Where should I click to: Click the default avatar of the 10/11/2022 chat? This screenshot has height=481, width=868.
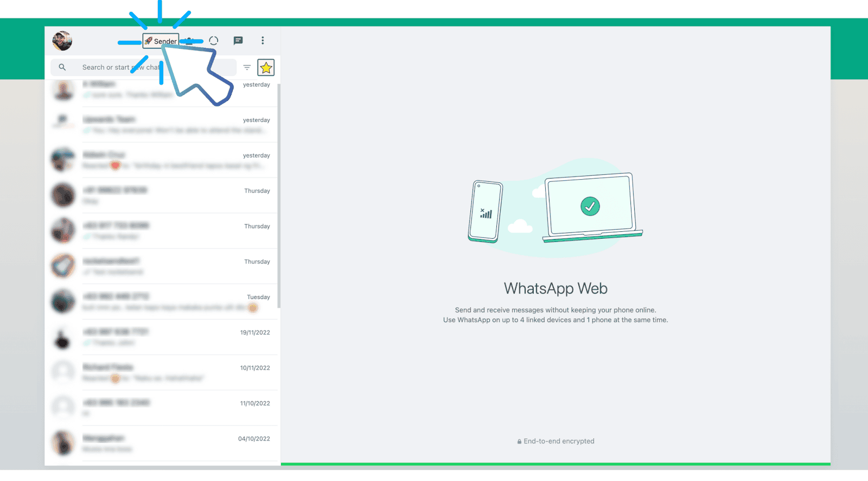63,372
